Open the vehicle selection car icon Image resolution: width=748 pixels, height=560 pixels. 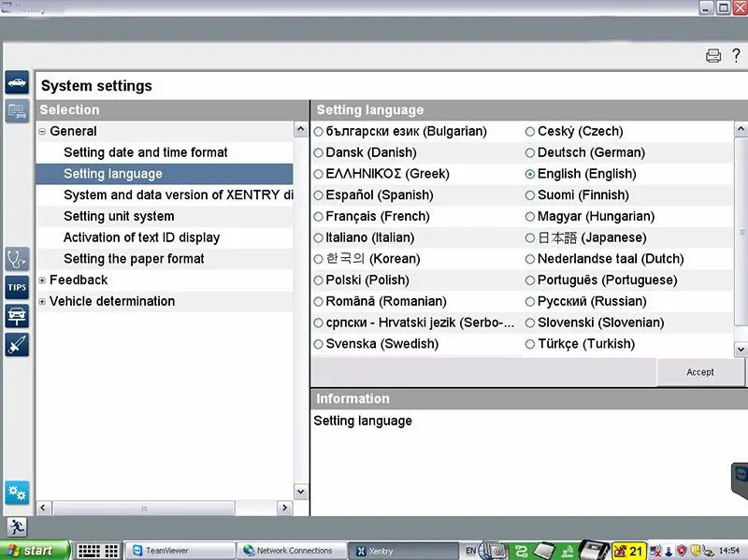point(17,82)
